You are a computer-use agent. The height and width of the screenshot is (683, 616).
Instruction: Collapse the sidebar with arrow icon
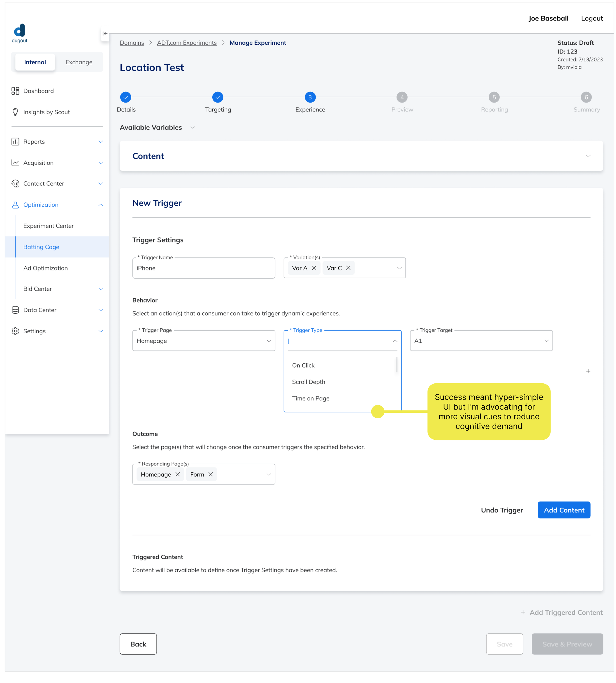pyautogui.click(x=105, y=34)
